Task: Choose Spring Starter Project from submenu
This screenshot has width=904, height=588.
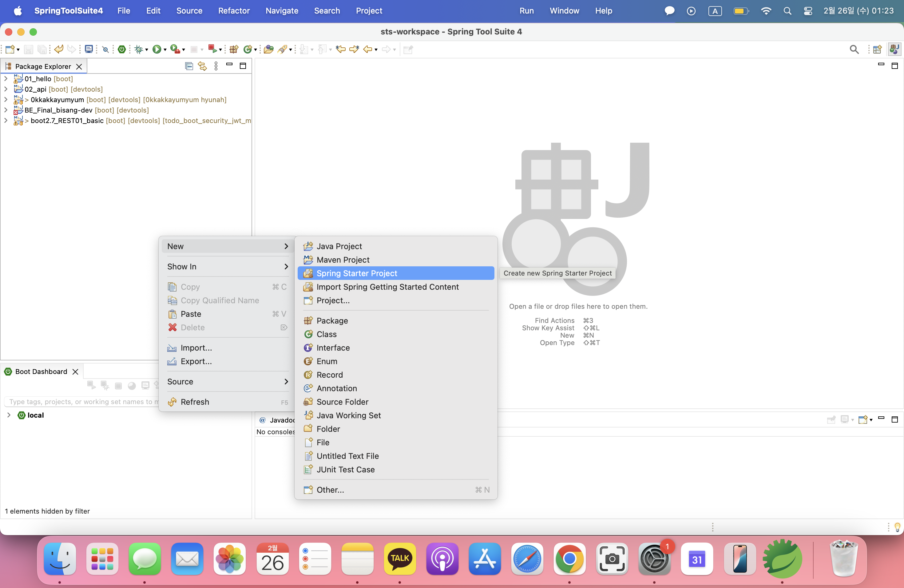Action: [396, 273]
